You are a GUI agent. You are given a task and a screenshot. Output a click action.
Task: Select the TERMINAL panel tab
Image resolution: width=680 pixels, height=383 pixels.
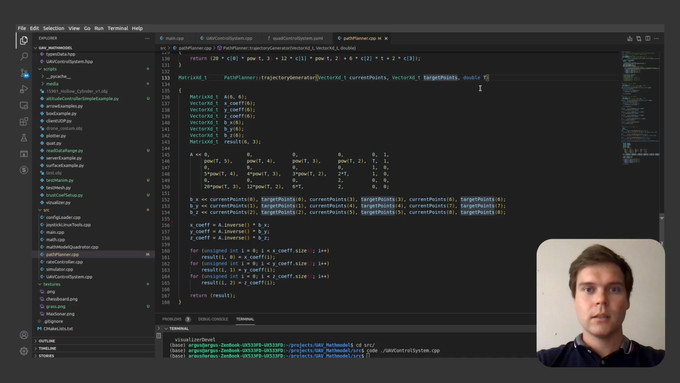(245, 319)
